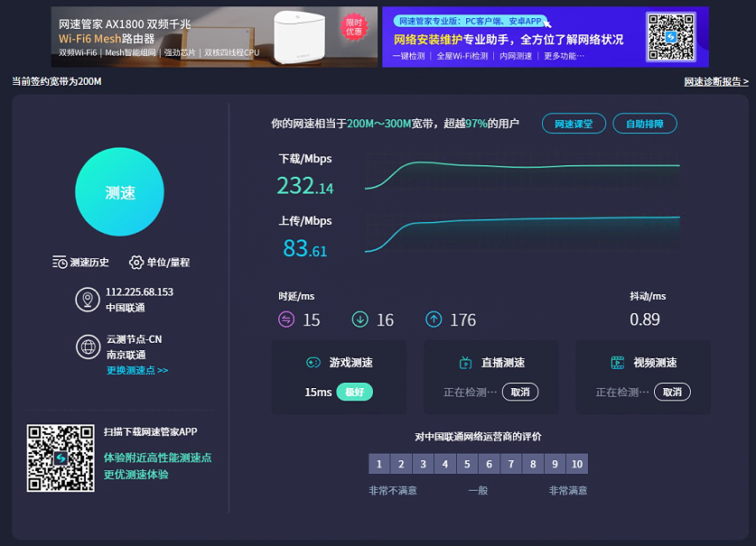The image size is (756, 546).
Task: Rate the operator 2
Action: [401, 464]
